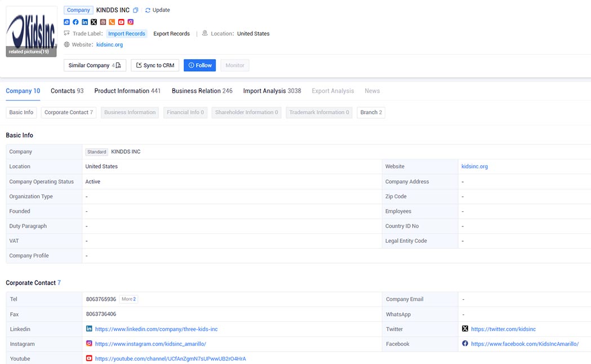This screenshot has height=364, width=591.
Task: Open the X (Twitter) icon in header
Action: click(x=94, y=22)
